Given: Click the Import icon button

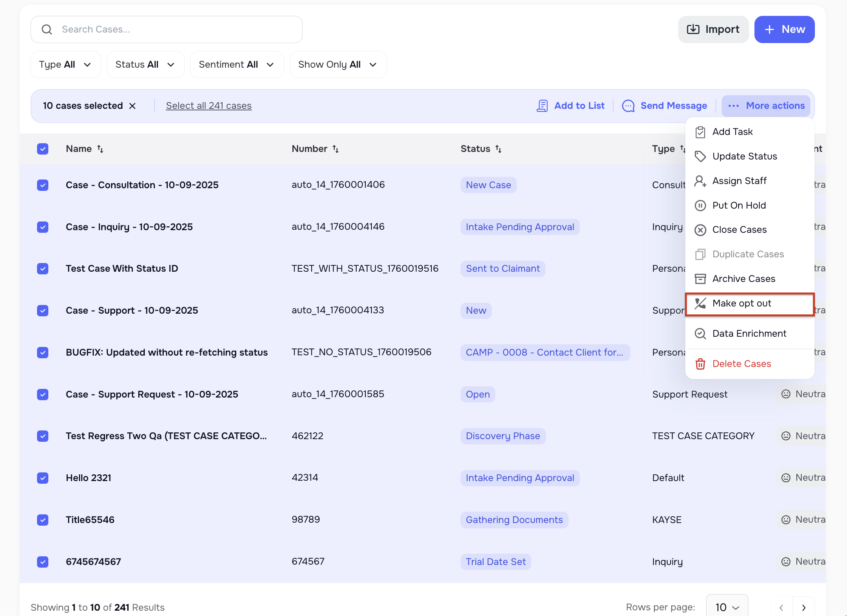Looking at the screenshot, I should 694,29.
